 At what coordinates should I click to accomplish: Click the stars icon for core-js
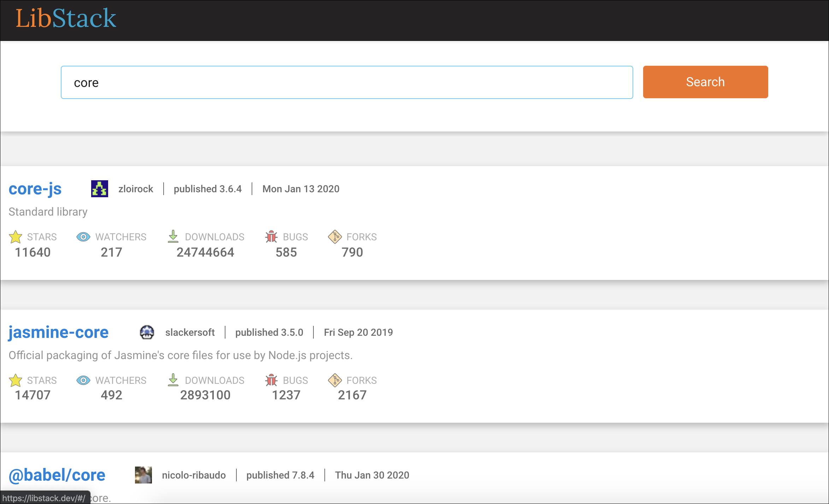[16, 237]
